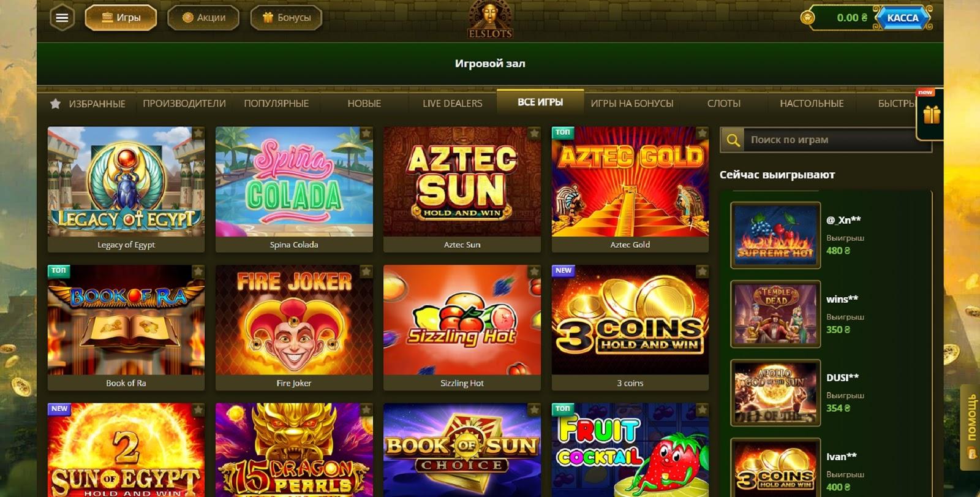
Task: Click the star icon in Избранные tab
Action: click(x=55, y=104)
